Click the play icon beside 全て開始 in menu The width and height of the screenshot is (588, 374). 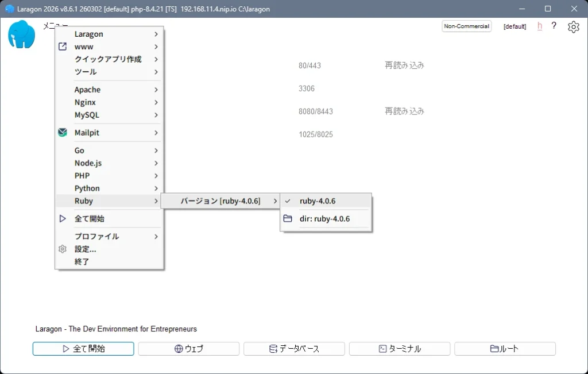tap(63, 218)
